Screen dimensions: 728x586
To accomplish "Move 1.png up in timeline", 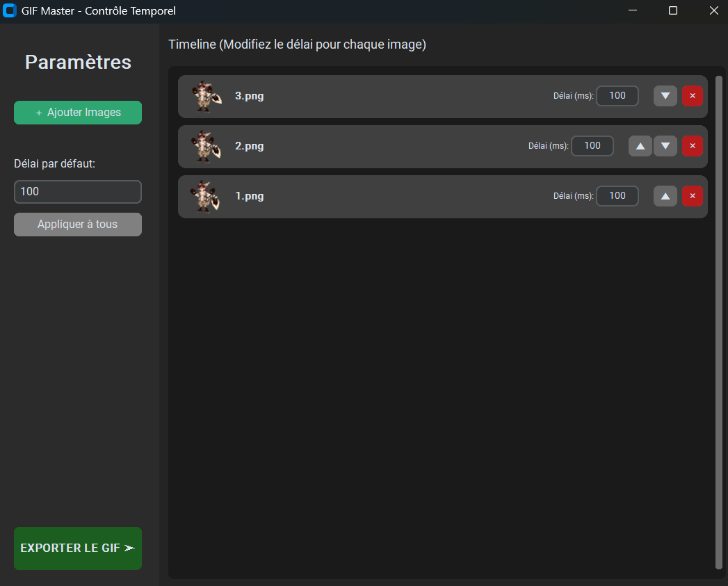I will [665, 196].
